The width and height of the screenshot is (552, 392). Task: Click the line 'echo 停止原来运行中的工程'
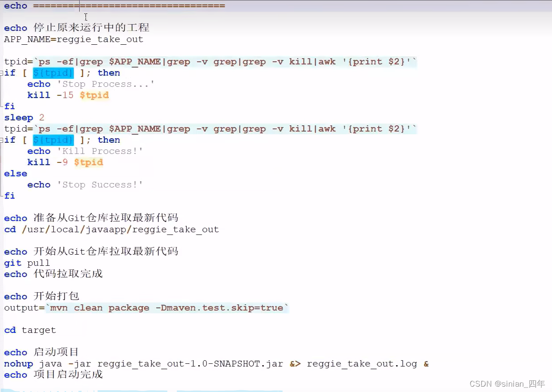point(77,28)
